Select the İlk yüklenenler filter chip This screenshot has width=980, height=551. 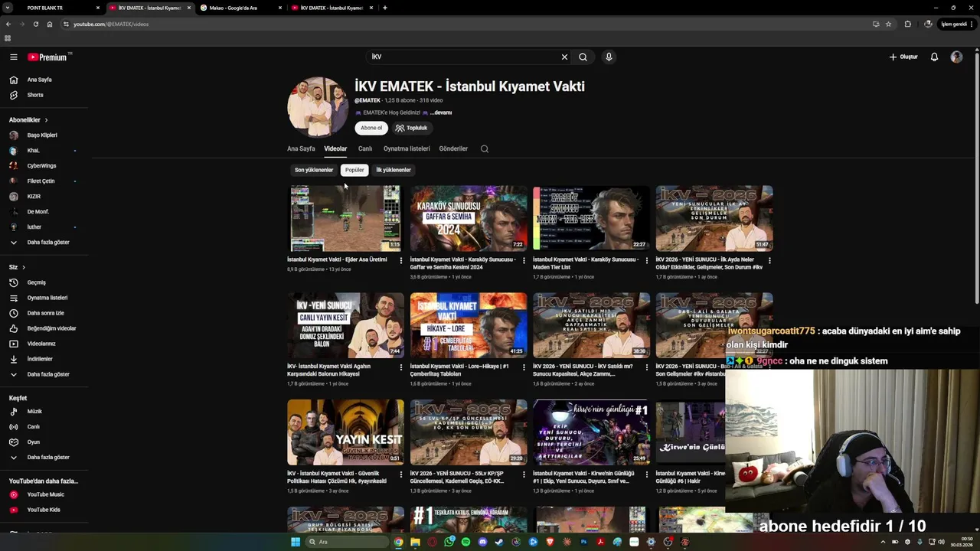(394, 170)
